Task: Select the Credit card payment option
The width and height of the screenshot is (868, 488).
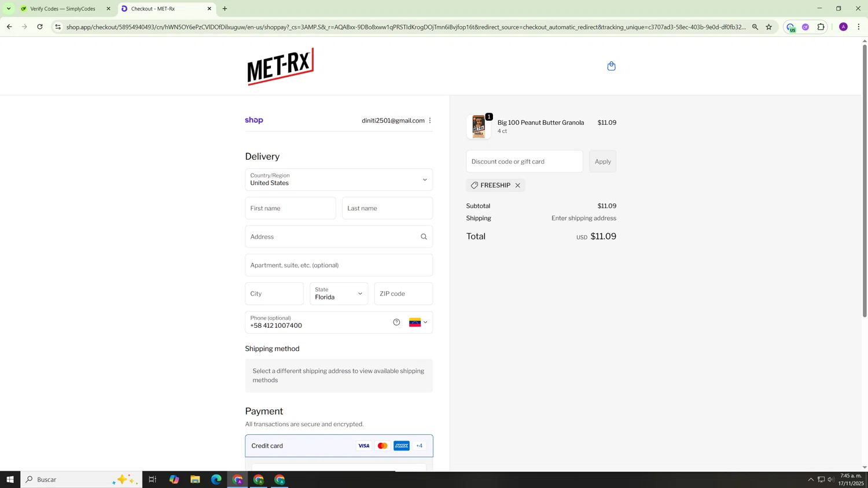Action: pyautogui.click(x=339, y=446)
